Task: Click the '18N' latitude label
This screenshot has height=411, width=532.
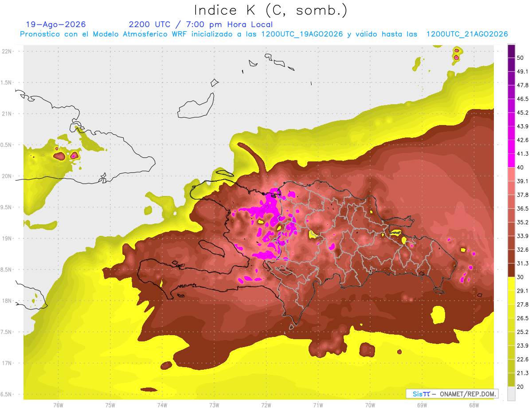Action: 7,301
